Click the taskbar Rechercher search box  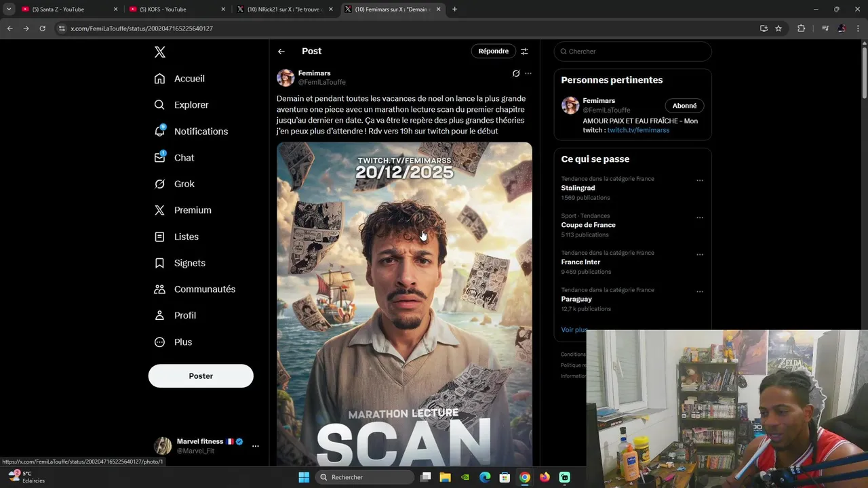[x=366, y=477]
